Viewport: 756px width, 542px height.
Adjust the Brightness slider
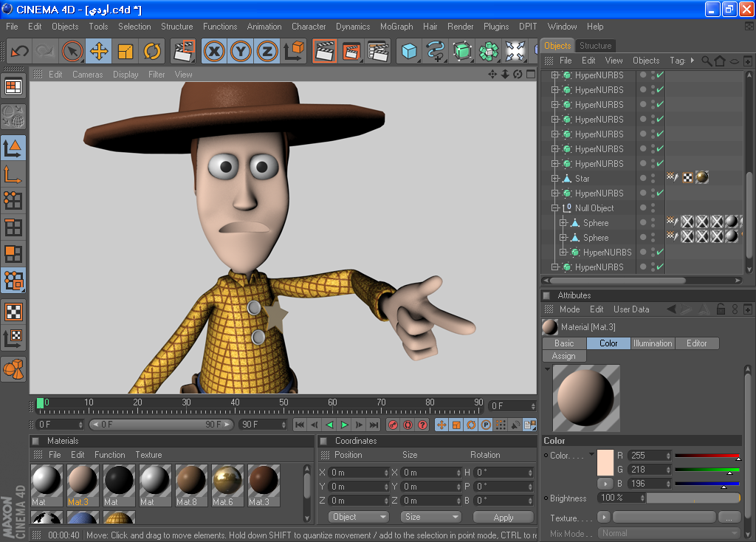[x=693, y=498]
